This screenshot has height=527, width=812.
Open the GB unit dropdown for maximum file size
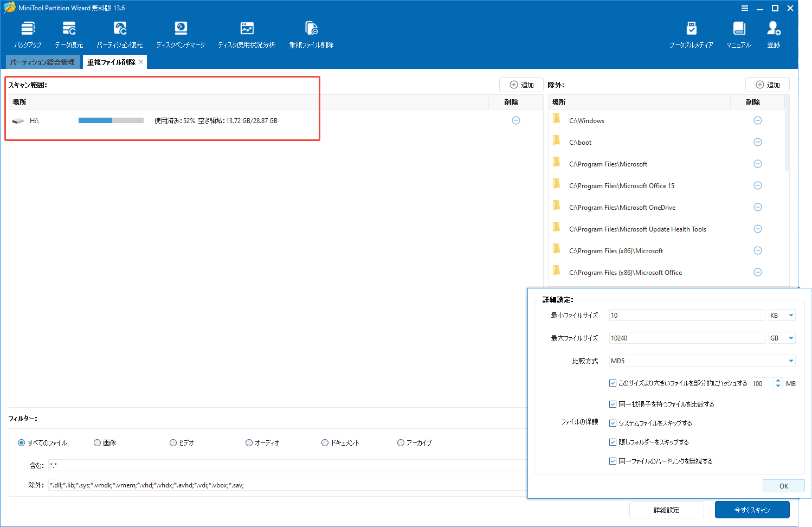pyautogui.click(x=781, y=337)
